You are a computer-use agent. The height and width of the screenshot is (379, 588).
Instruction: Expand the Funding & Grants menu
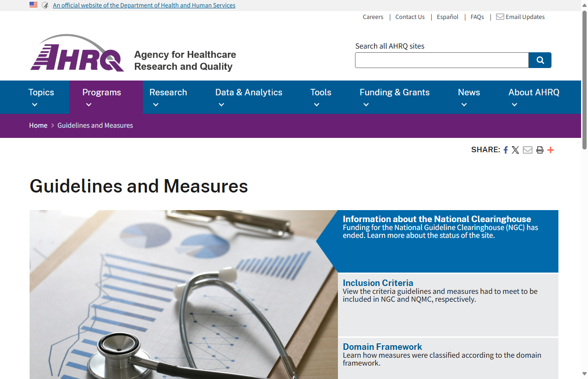(x=394, y=97)
